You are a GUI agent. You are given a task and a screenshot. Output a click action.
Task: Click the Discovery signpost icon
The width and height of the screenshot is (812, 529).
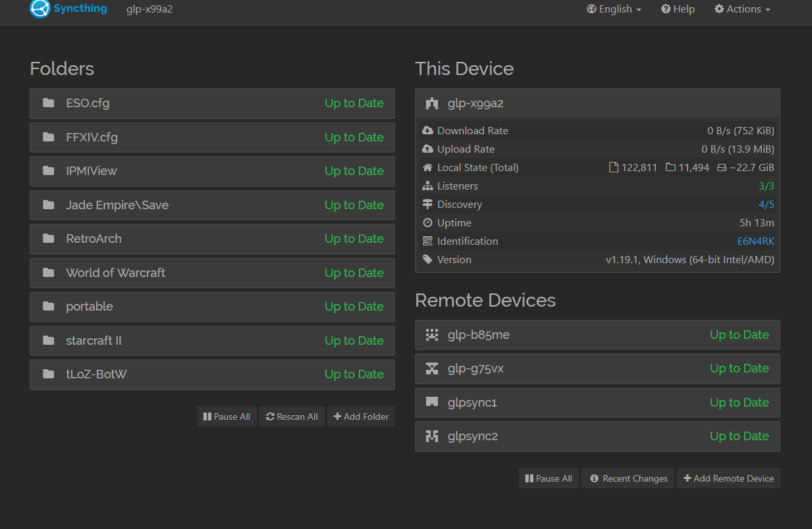[x=427, y=204]
